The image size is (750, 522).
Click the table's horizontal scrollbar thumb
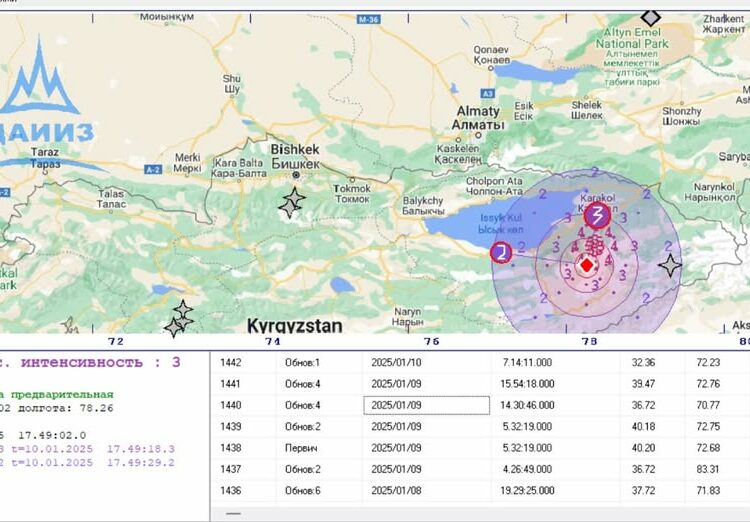tap(236, 513)
